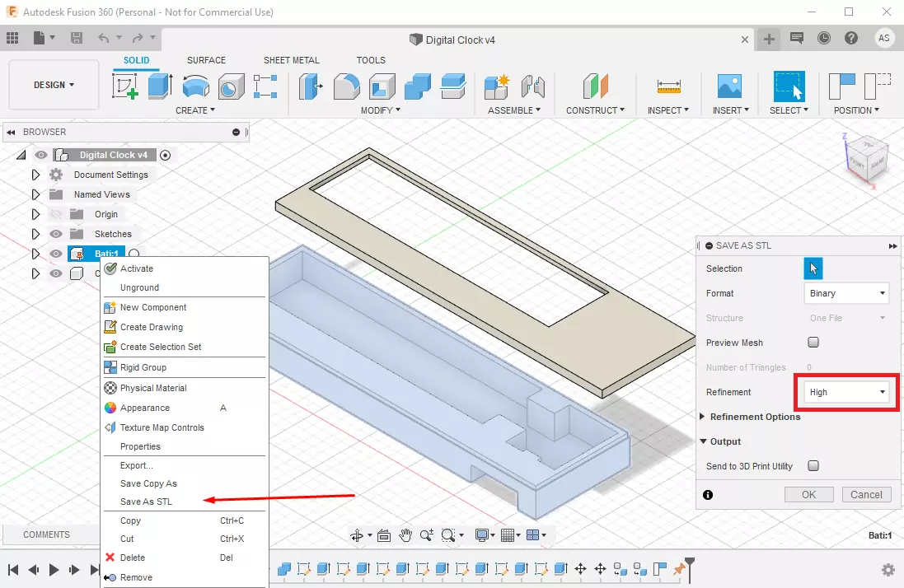Choose Save As STL from context menu
This screenshot has height=588, width=904.
point(184,502)
